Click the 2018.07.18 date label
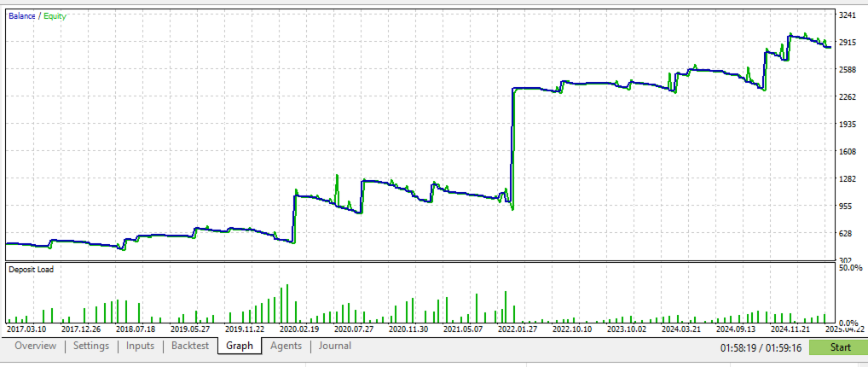The image size is (868, 367). (x=136, y=329)
